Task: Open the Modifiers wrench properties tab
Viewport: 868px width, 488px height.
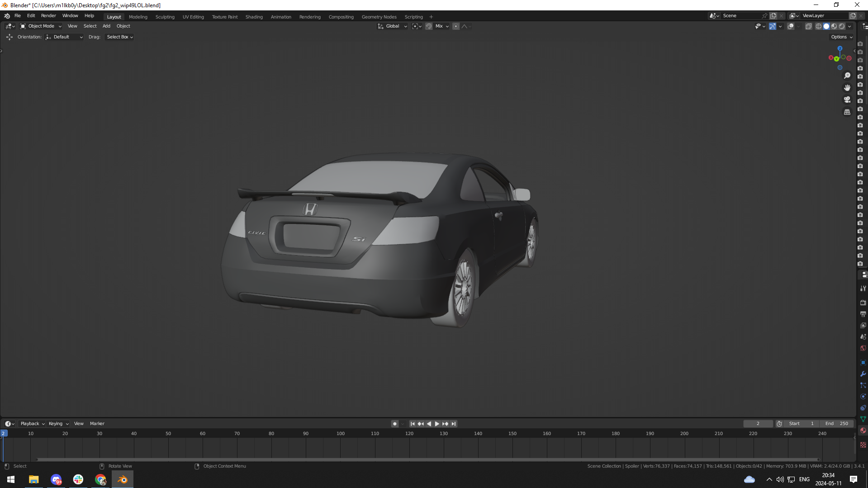Action: coord(863,374)
